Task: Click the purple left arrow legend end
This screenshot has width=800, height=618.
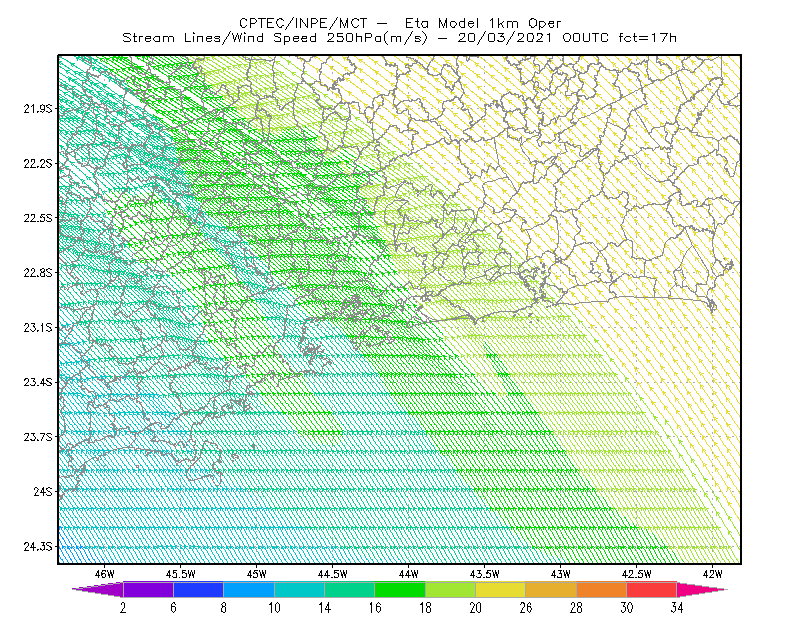Action: pyautogui.click(x=97, y=589)
